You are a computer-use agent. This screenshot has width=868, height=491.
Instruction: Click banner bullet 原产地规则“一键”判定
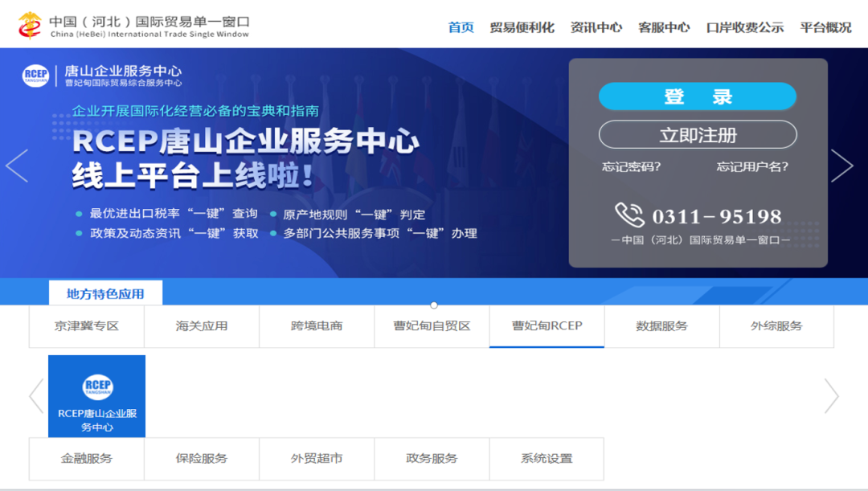354,215
